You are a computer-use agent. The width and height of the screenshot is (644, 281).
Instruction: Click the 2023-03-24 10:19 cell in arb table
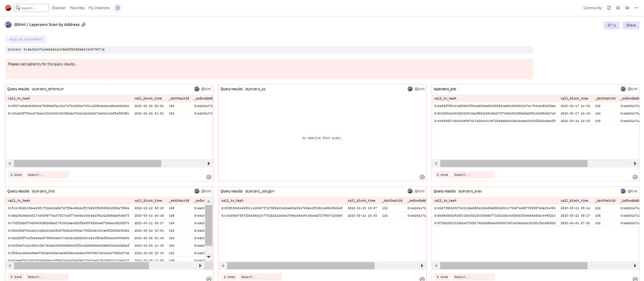[574, 121]
